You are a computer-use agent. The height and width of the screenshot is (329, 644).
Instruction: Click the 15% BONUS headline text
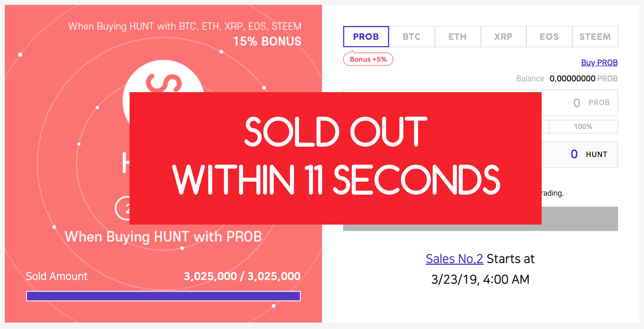coord(267,41)
